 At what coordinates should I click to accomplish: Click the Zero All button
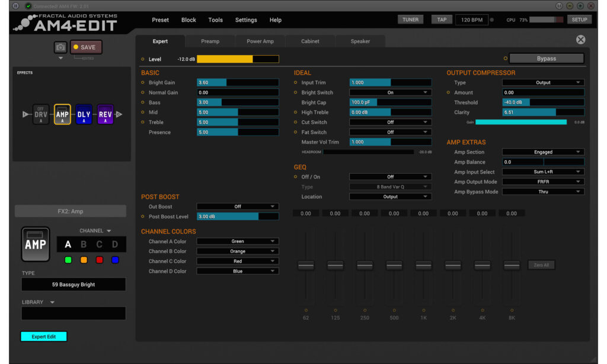click(541, 265)
